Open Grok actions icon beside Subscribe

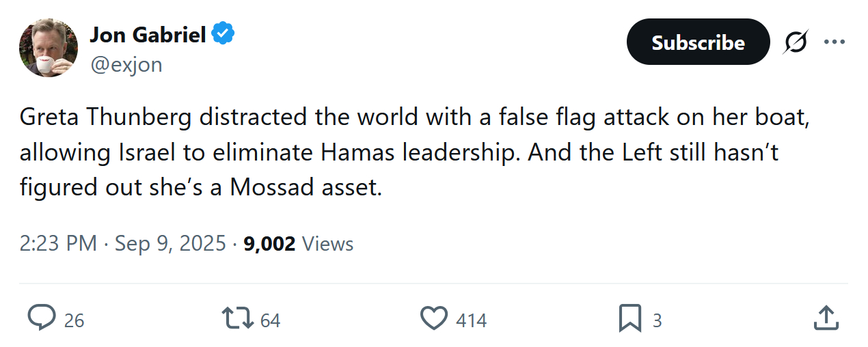795,42
